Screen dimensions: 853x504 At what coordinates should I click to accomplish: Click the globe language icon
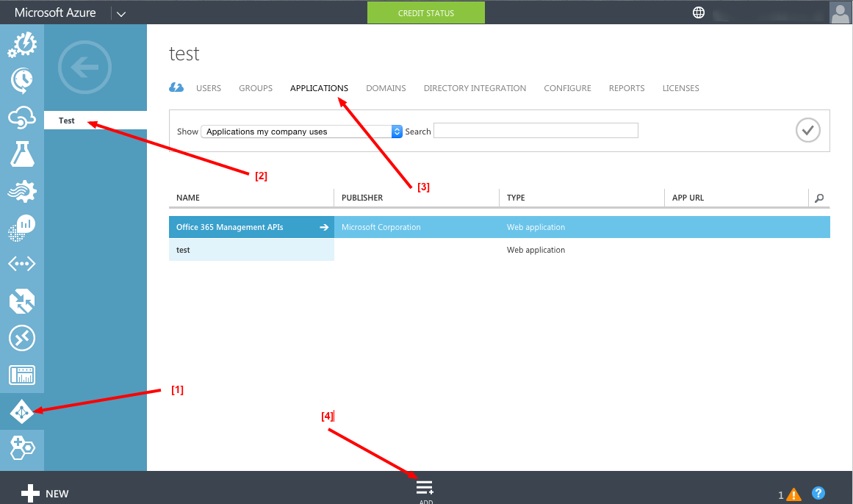point(699,12)
